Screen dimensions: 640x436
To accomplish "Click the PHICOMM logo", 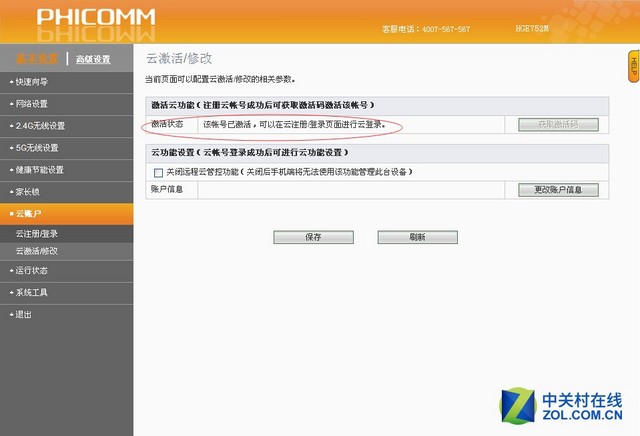I will pos(96,18).
